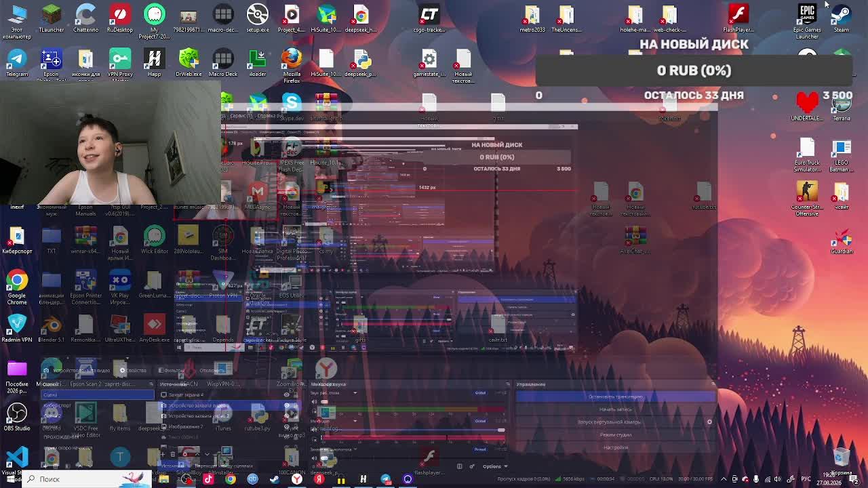Screen dimensions: 868x488
Task: Open File Explorer from the taskbar
Action: tap(164, 479)
